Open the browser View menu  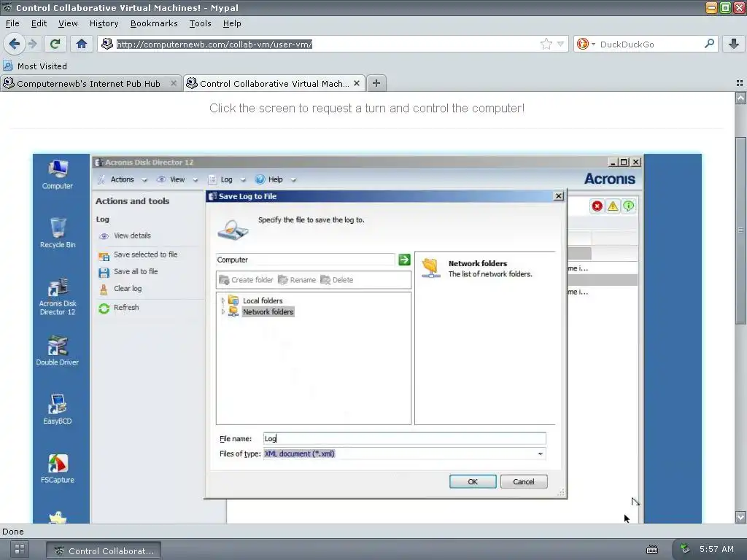(68, 23)
